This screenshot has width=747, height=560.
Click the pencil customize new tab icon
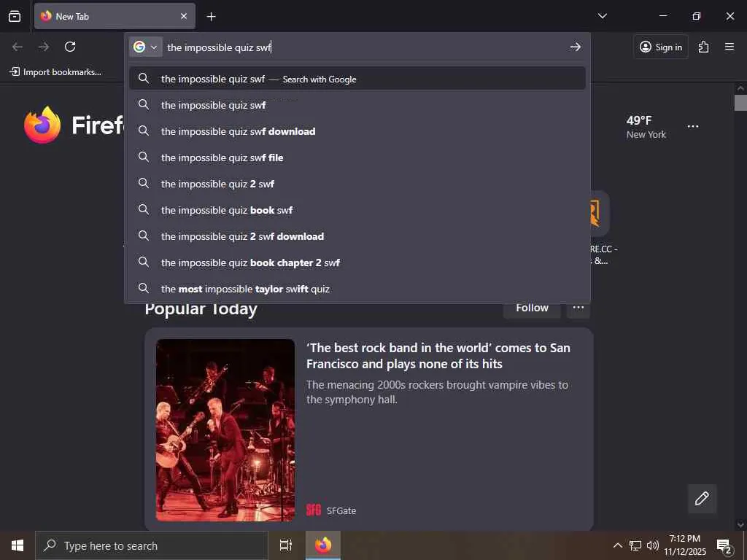tap(702, 499)
